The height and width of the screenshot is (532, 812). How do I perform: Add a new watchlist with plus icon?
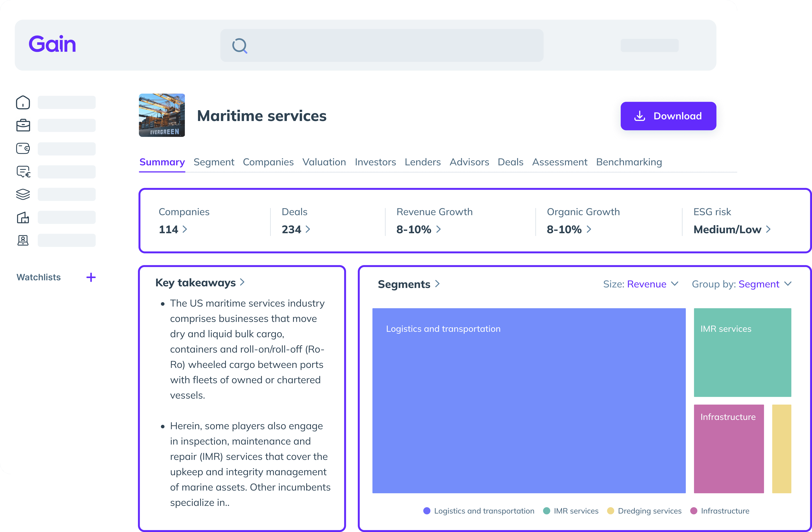91,277
